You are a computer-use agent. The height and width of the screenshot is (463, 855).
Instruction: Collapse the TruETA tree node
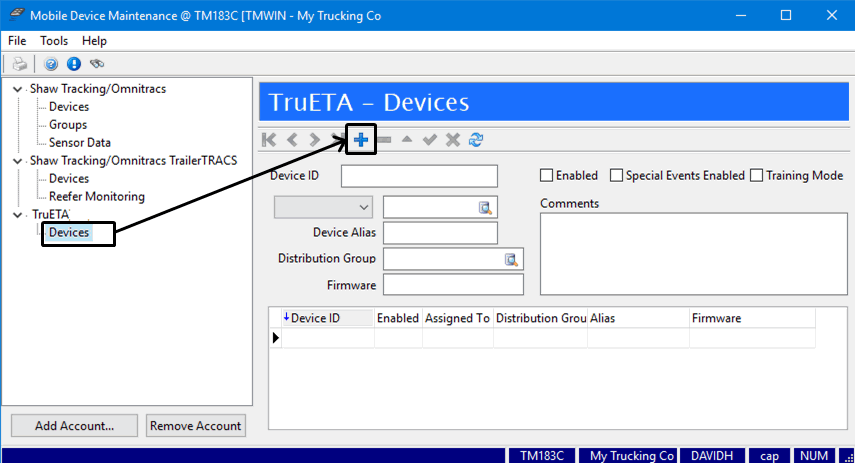17,215
